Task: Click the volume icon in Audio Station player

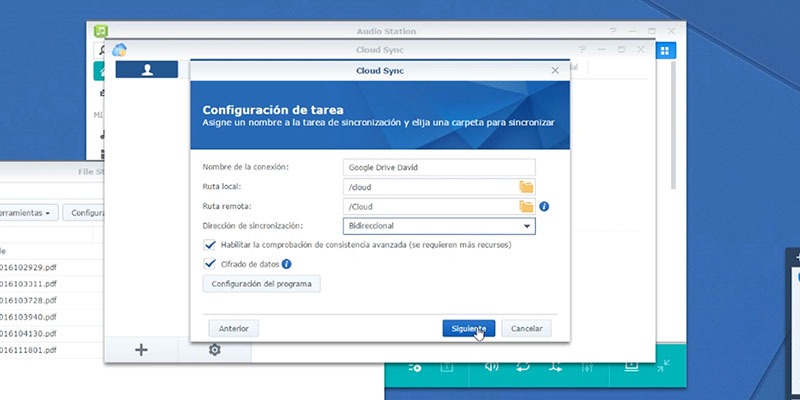Action: [491, 366]
